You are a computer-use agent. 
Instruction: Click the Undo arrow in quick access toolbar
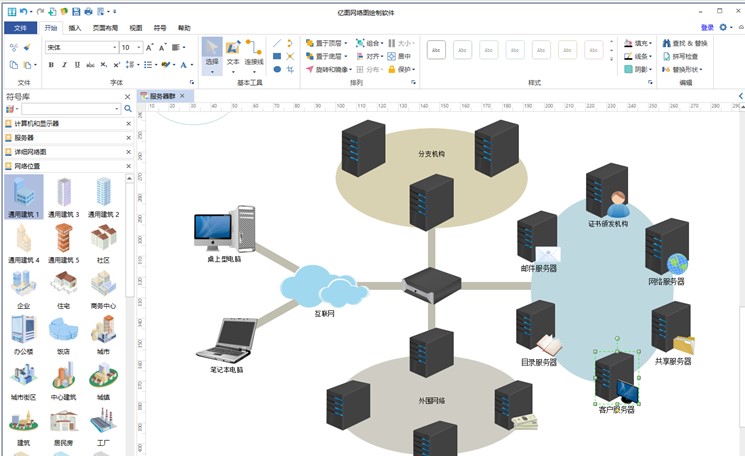[x=23, y=11]
